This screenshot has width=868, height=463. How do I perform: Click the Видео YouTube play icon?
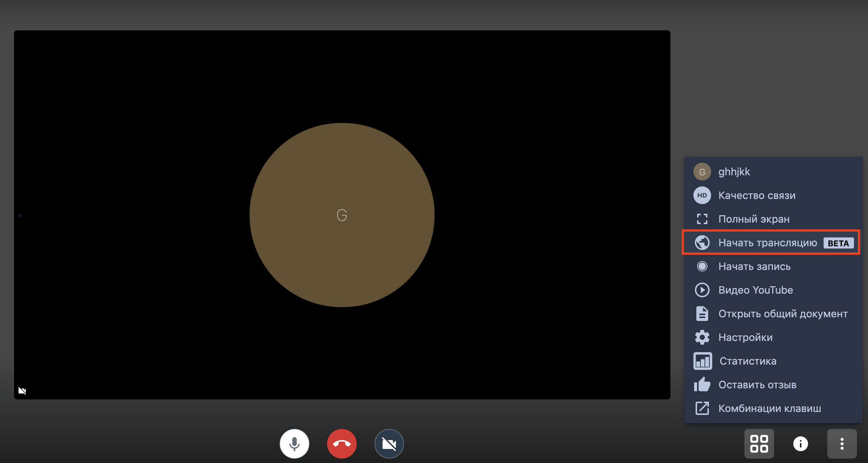click(702, 290)
